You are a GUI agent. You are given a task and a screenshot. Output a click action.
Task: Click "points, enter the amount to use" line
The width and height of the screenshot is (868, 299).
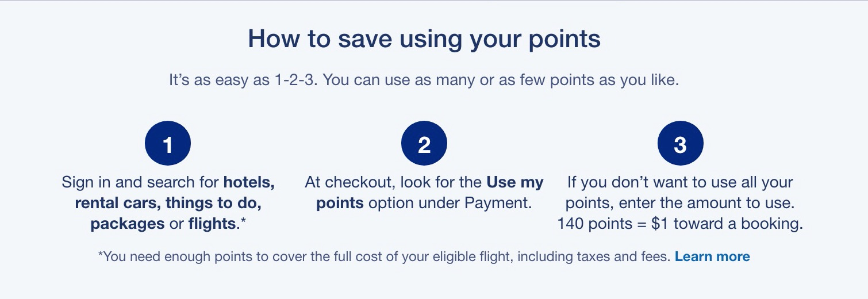tap(680, 204)
